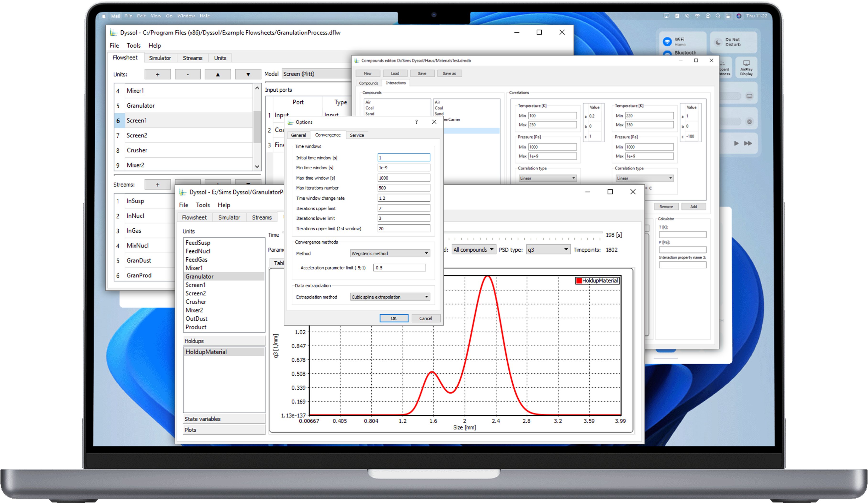Move Screen1 down with the down-arrow icon
Viewport: 868px width, 503px height.
pos(248,74)
